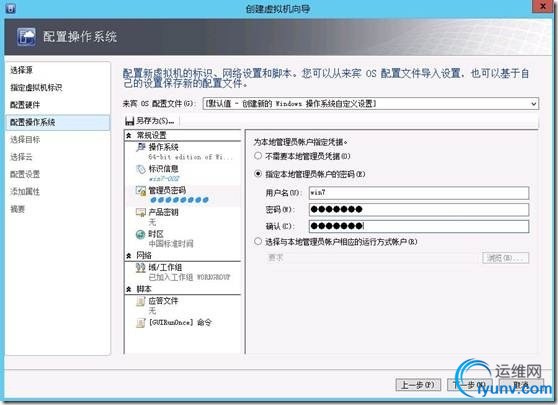Go to 添加属性 wizard step
Image resolution: width=558 pixels, height=405 pixels.
point(25,192)
